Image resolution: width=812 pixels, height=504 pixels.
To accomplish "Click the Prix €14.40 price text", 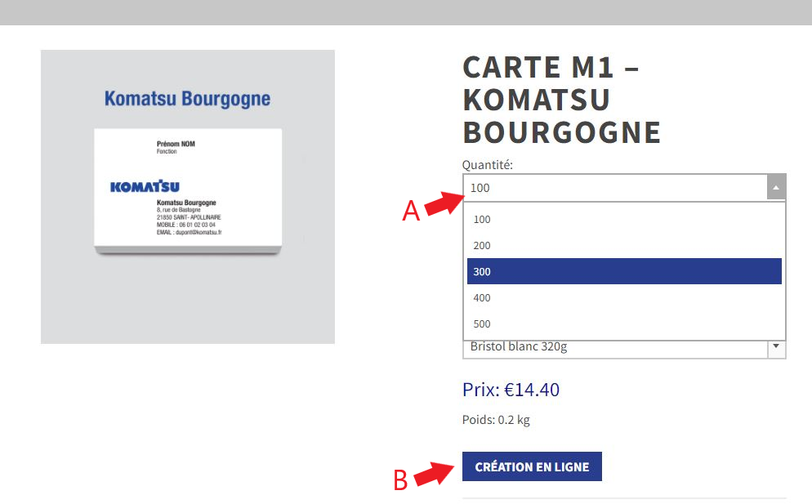I will tap(511, 390).
